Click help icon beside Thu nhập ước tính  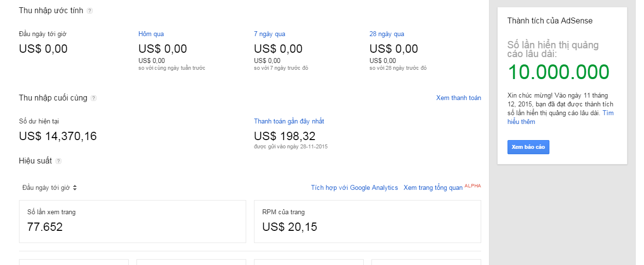tap(90, 11)
